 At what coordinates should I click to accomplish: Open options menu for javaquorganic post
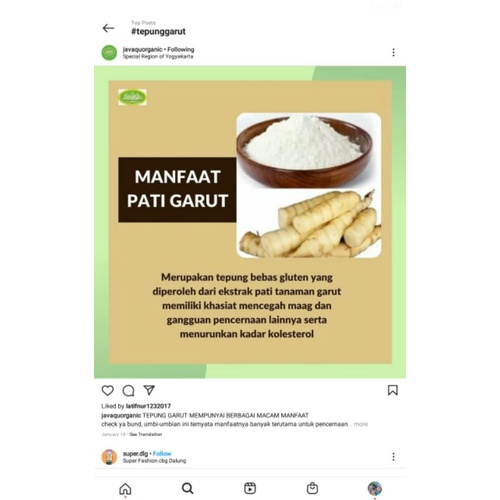tap(393, 53)
